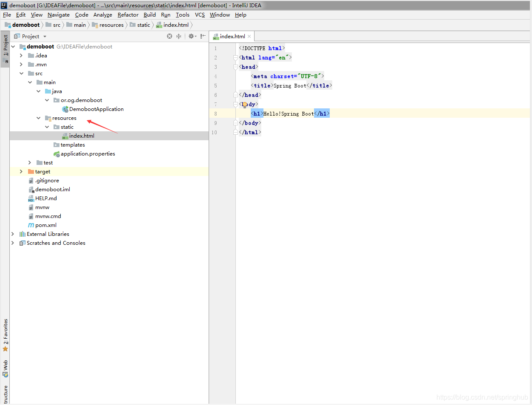The width and height of the screenshot is (532, 405).
Task: Collapse the src folder
Action: tap(21, 74)
